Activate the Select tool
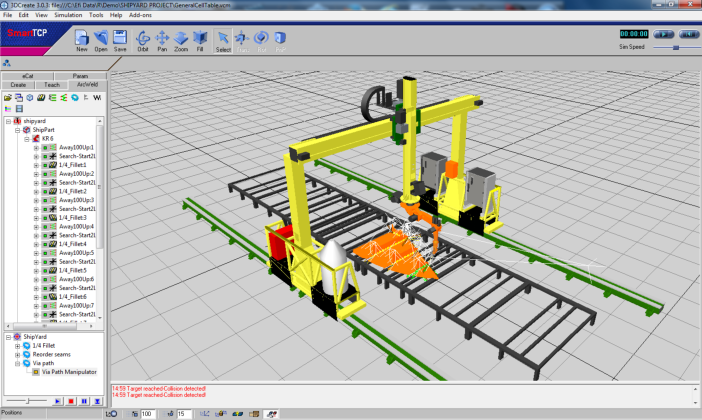The width and height of the screenshot is (702, 420). pyautogui.click(x=223, y=39)
